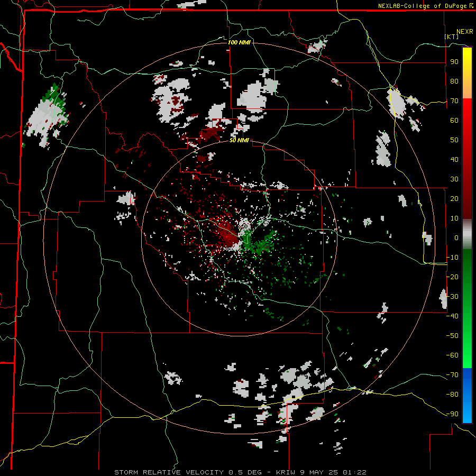Viewport: 476px width, 476px height.
Task: Click the "KRIW" station identifier
Action: [x=286, y=472]
